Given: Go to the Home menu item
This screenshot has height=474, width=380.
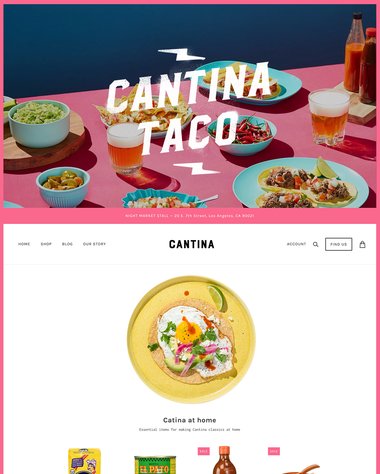Looking at the screenshot, I should tap(24, 244).
